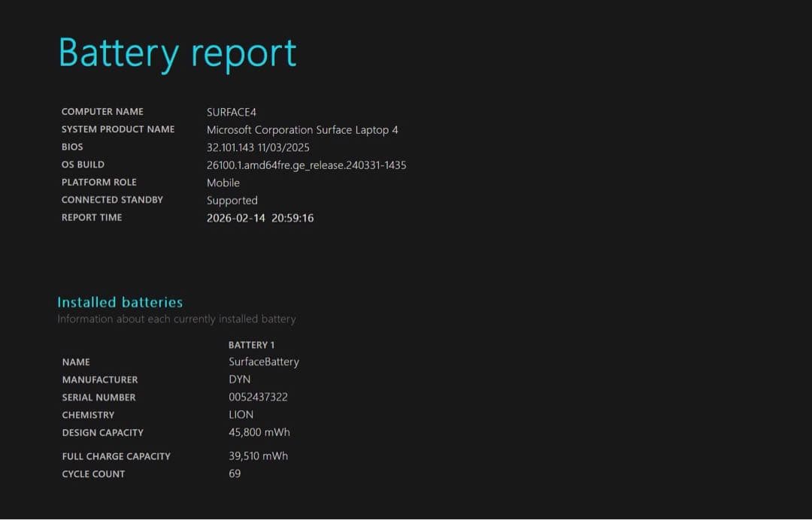The height and width of the screenshot is (520, 812).
Task: Click the SERIAL NUMBER row label
Action: point(99,398)
